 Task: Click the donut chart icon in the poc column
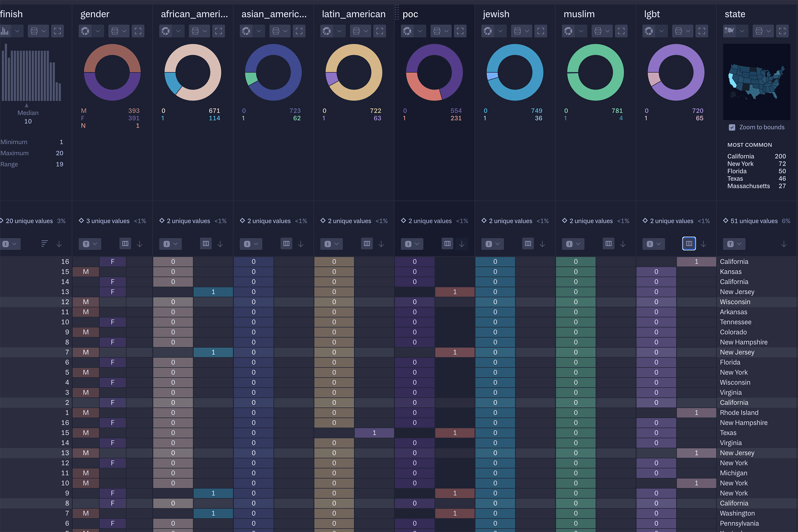coord(408,31)
